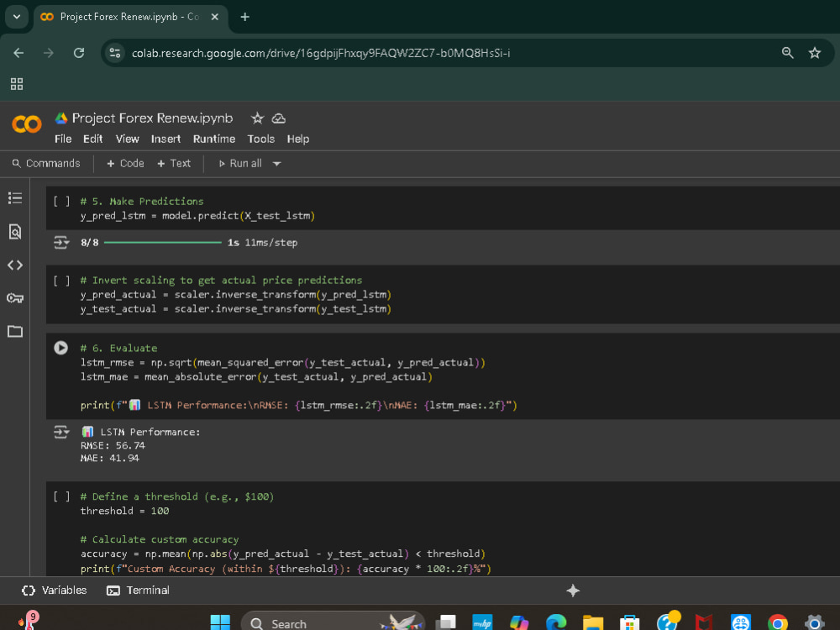Viewport: 840px width, 630px height.
Task: Open the Terminal panel
Action: click(x=139, y=591)
